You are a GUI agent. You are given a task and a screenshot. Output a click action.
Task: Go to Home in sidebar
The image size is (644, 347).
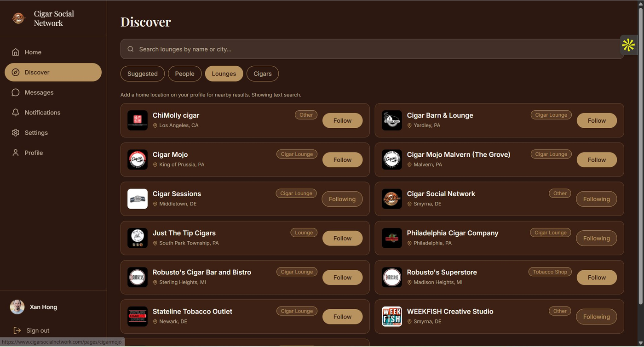[53, 52]
